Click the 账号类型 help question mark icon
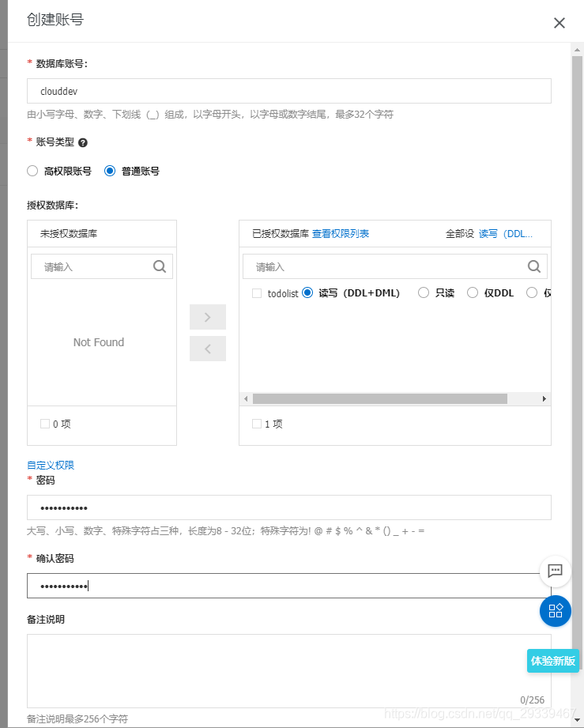The image size is (584, 728). [83, 142]
